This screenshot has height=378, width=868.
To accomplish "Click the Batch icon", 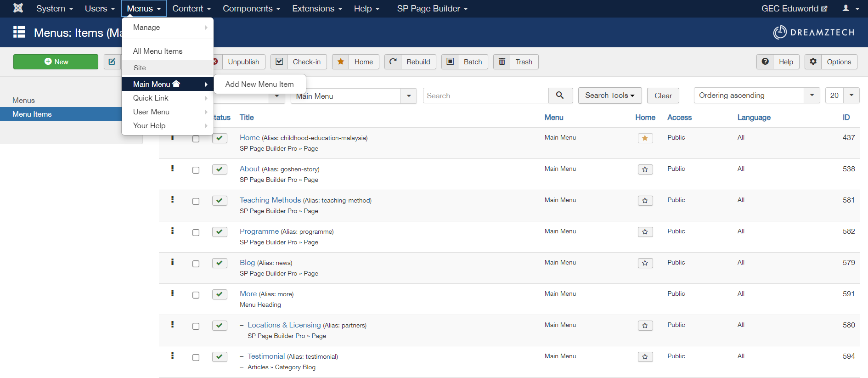I will coord(450,62).
